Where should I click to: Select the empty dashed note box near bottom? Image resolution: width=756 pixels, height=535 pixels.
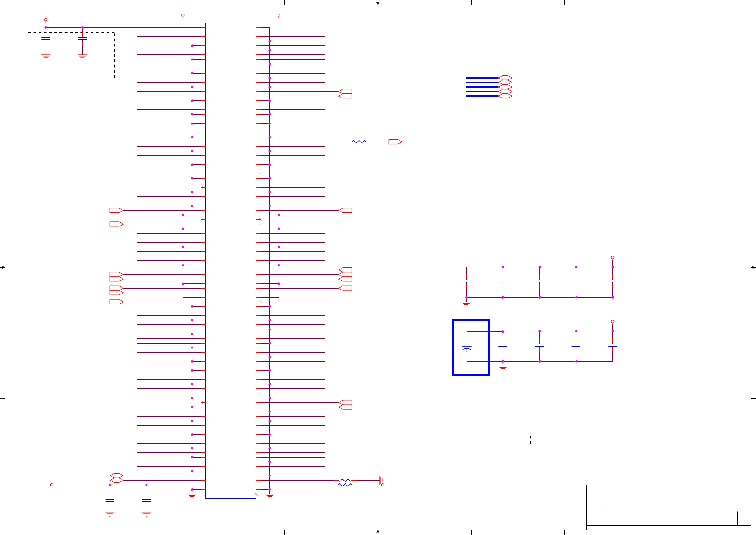[459, 439]
